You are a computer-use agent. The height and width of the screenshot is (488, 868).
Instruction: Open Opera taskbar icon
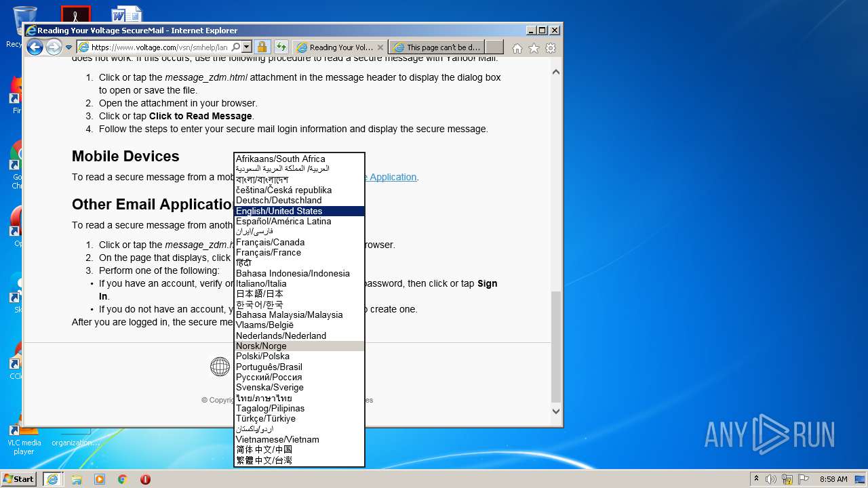(x=145, y=479)
